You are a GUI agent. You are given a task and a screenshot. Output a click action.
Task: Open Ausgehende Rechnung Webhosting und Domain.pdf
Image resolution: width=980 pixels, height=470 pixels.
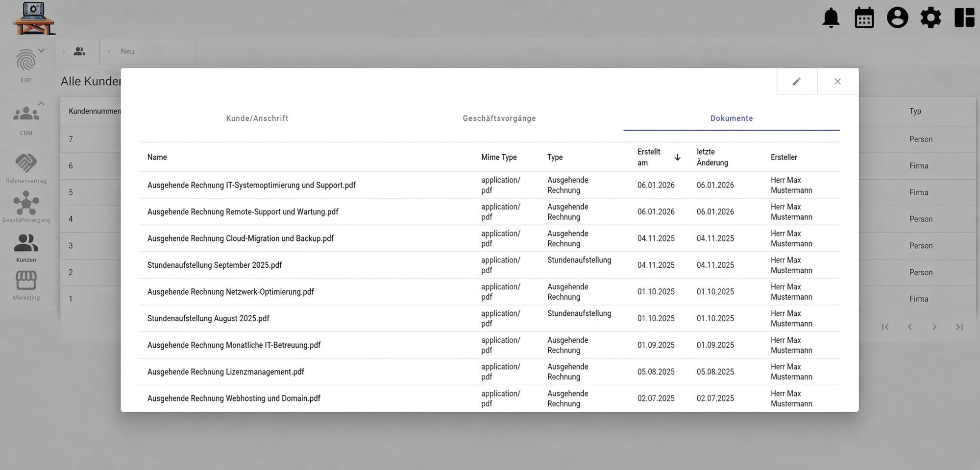tap(234, 399)
